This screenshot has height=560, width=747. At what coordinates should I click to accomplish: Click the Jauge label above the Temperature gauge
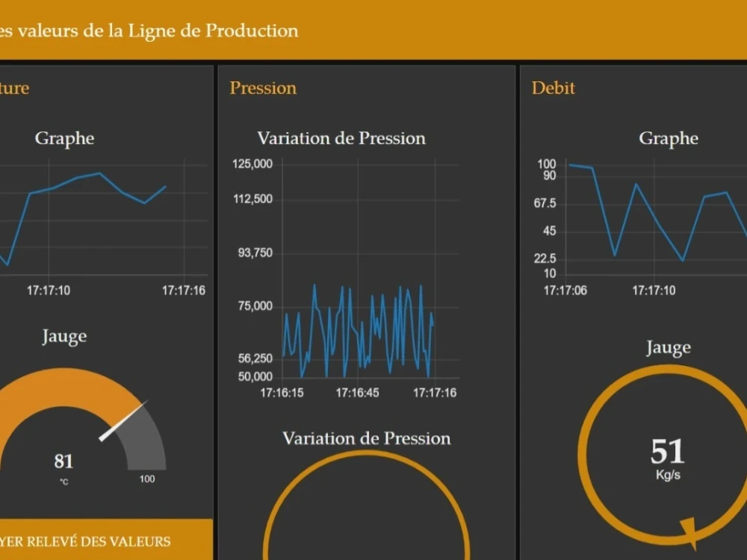(64, 336)
